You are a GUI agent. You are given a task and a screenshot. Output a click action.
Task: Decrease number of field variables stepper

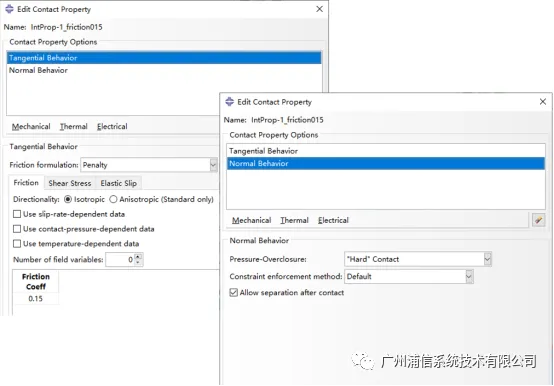tap(138, 262)
